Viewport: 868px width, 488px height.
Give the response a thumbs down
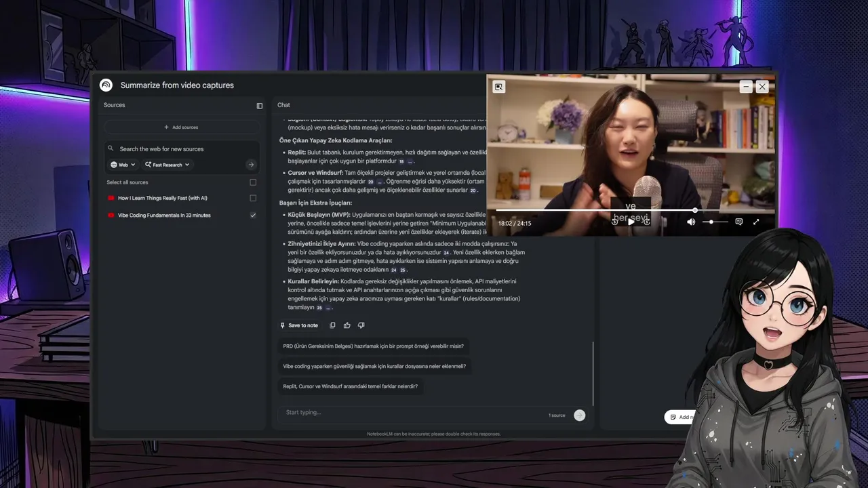pos(361,325)
